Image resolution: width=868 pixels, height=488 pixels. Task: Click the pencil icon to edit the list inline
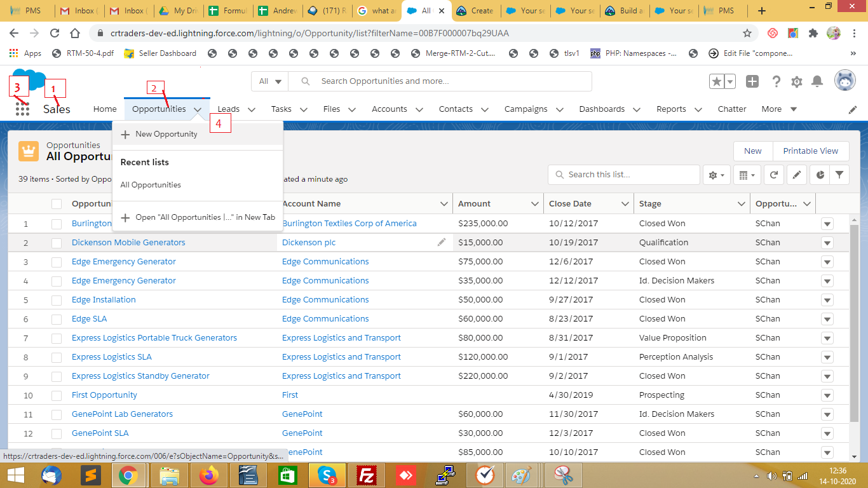(796, 174)
